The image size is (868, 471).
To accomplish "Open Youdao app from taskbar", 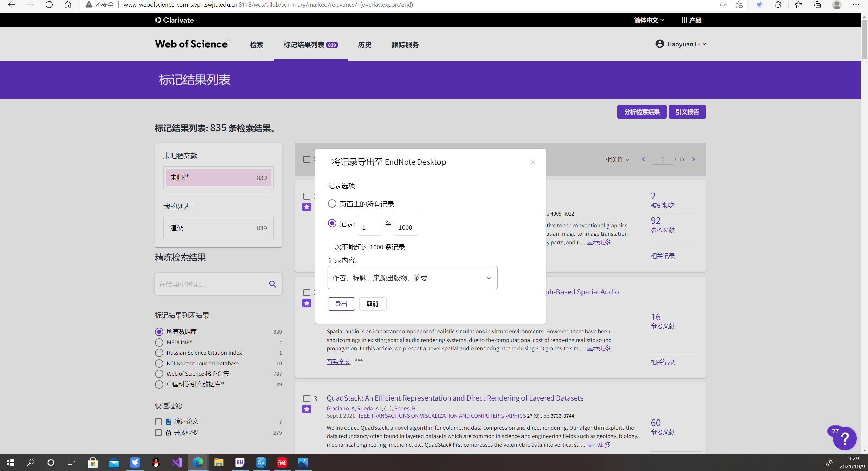I will [x=282, y=462].
